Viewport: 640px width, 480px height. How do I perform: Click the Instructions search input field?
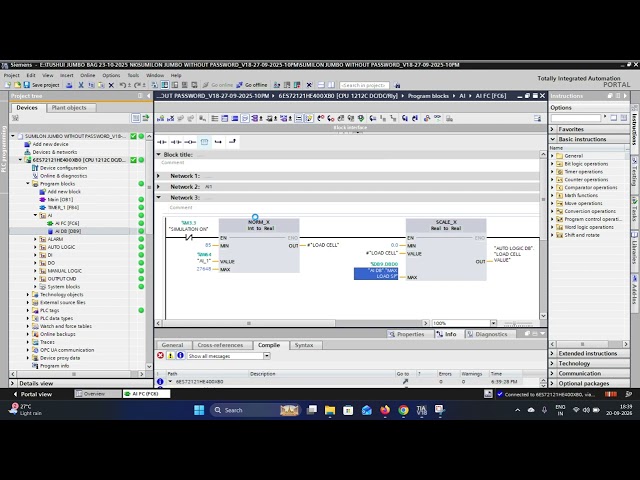[576, 118]
